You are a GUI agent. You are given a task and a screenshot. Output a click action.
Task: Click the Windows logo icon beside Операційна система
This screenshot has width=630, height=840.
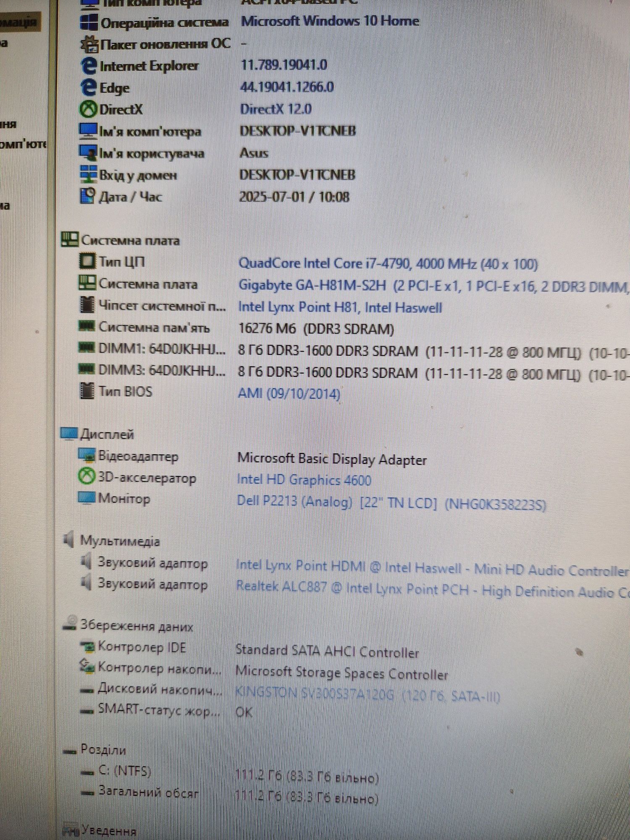click(89, 22)
